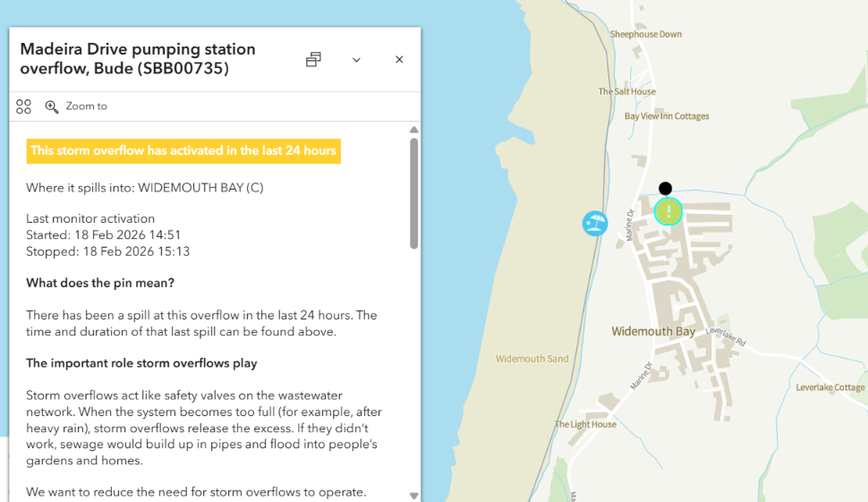
Task: Select the green exclamation overflow pin
Action: pos(668,211)
